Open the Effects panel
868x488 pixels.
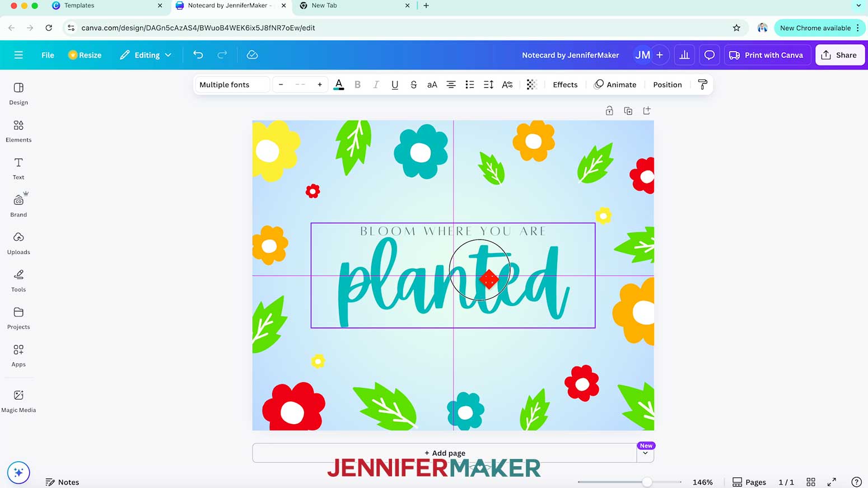tap(565, 85)
